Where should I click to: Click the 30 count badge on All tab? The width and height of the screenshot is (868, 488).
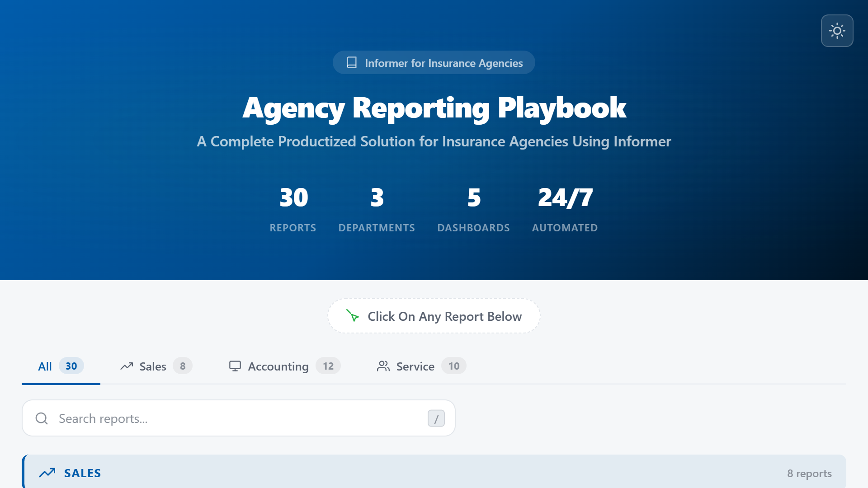click(x=71, y=366)
